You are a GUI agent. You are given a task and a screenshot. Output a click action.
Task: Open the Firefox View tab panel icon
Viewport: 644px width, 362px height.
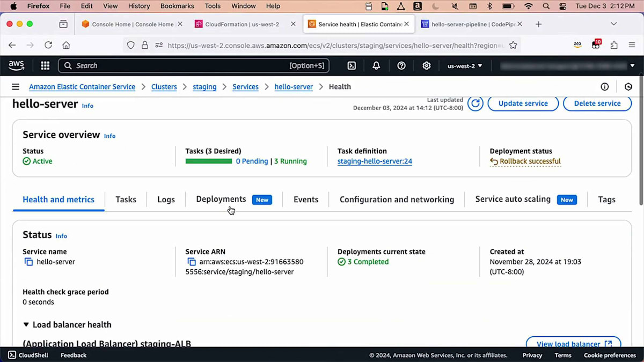coord(63,24)
